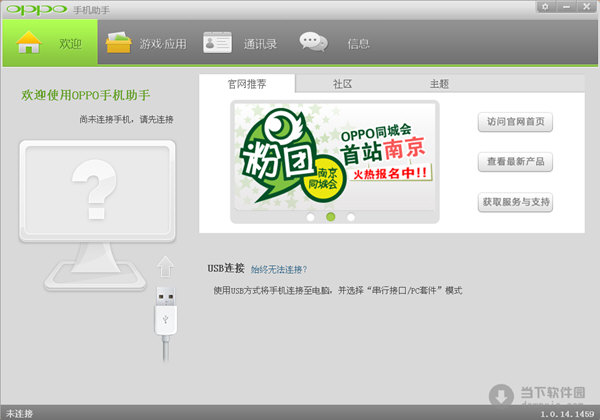Click the 获取服务与支持 button
Viewport: 600px width, 420px height.
515,202
